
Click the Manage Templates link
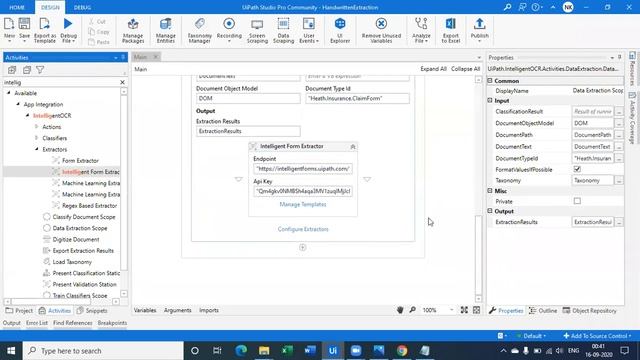[303, 204]
